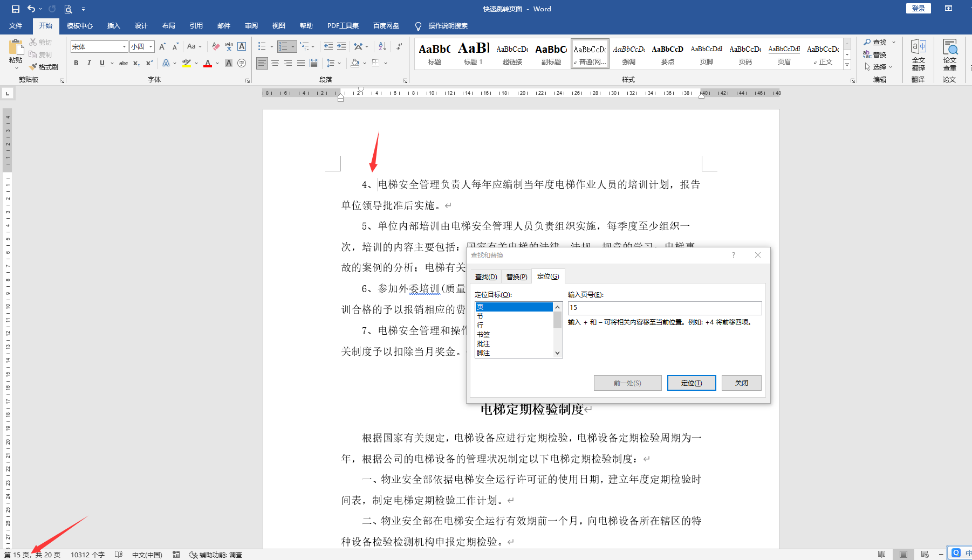Click the Format Painter (格式刷) tool
This screenshot has width=972, height=560.
(x=44, y=67)
